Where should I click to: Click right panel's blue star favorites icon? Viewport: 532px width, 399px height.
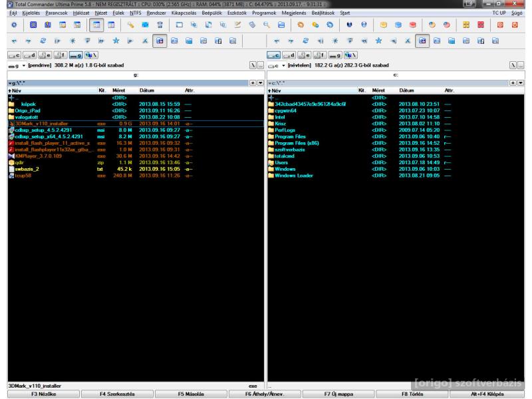pos(378,41)
